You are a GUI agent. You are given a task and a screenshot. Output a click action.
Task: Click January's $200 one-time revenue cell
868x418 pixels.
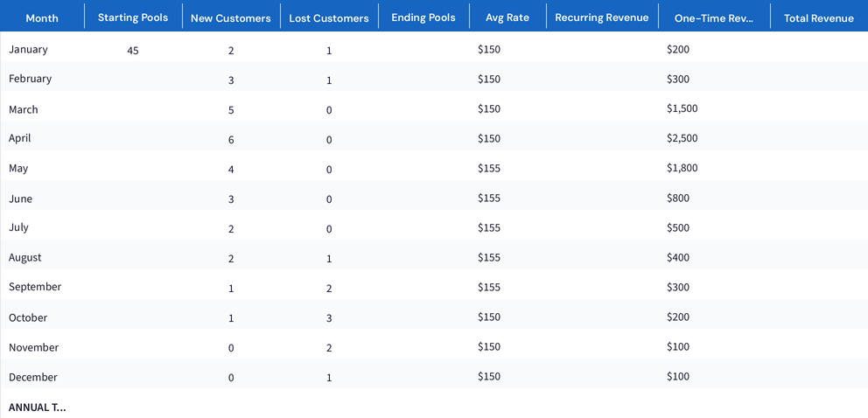(678, 49)
